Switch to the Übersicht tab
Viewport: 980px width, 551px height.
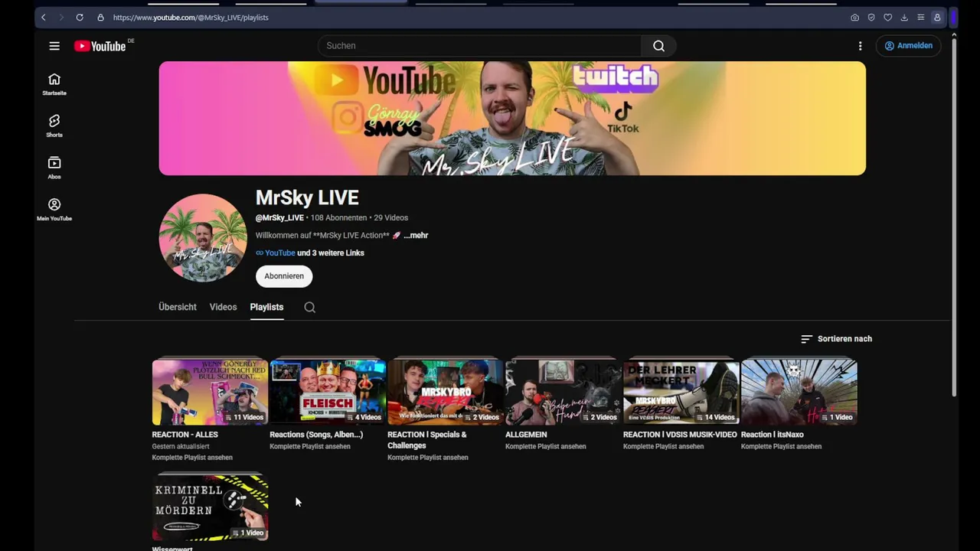click(178, 307)
